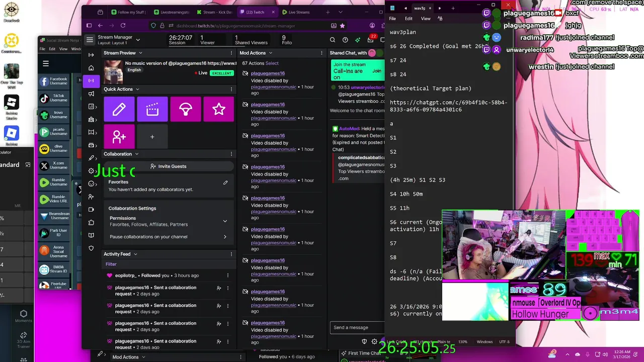This screenshot has height=362, width=644.
Task: Click the Invite Guests button
Action: 169,166
